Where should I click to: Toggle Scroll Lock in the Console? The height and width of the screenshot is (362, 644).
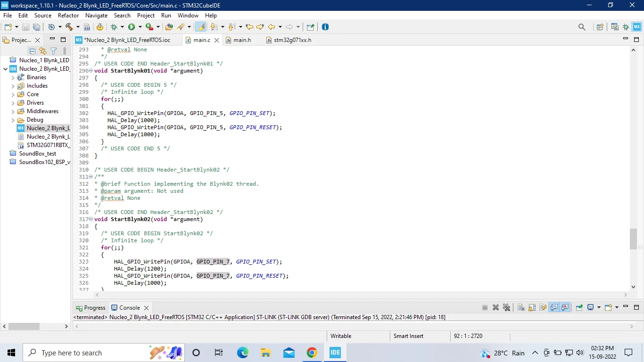tap(532, 307)
